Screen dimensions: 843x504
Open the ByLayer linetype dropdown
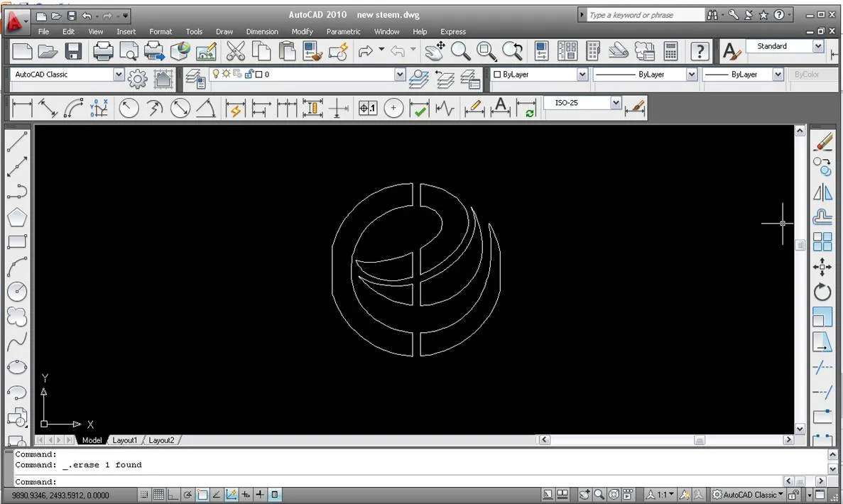click(692, 74)
